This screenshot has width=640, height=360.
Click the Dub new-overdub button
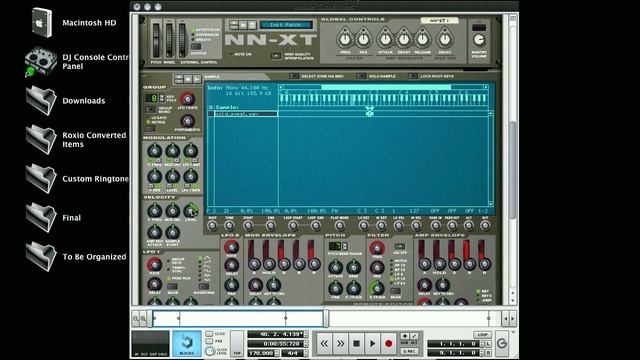[405, 336]
